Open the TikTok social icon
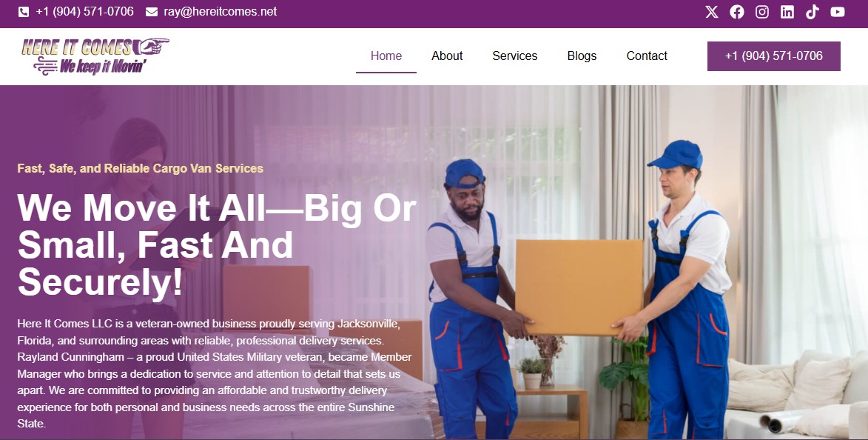Image resolution: width=868 pixels, height=440 pixels. (812, 12)
